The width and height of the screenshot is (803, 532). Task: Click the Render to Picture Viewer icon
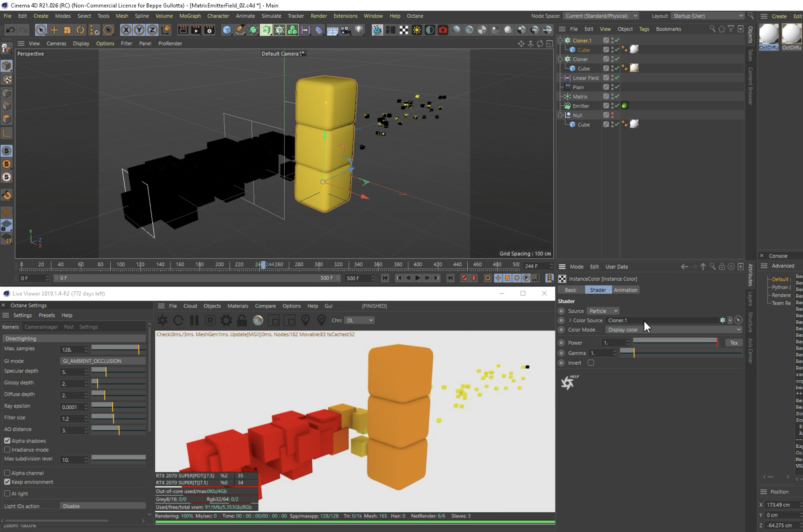point(196,30)
